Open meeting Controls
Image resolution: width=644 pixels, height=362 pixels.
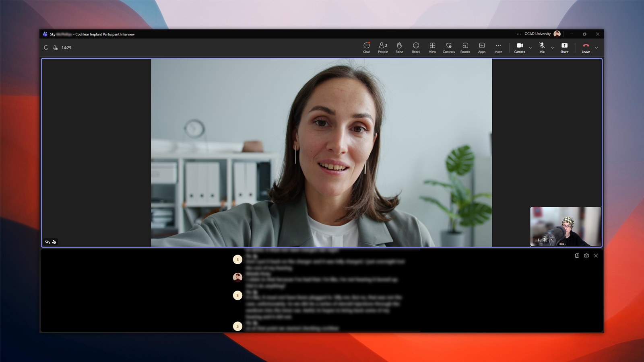tap(449, 47)
